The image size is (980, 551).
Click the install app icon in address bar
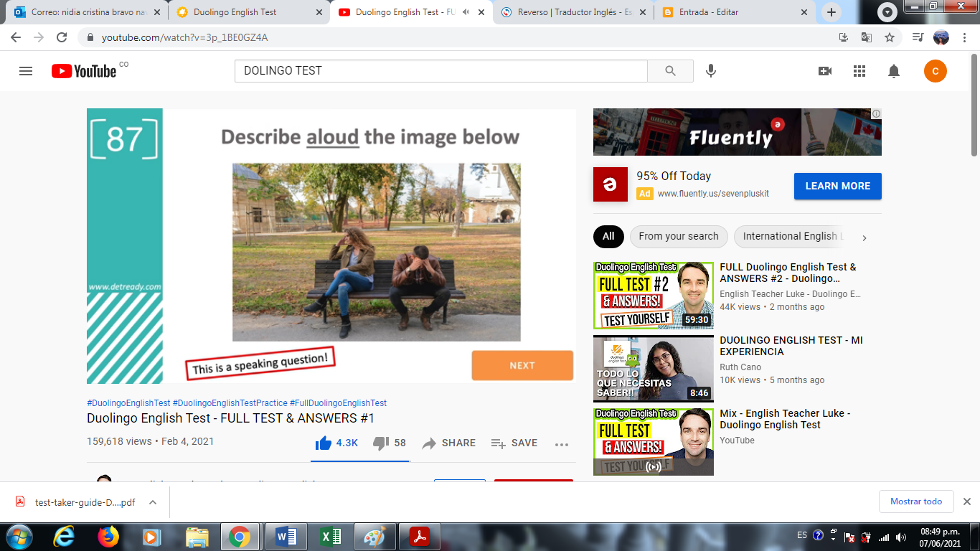844,37
